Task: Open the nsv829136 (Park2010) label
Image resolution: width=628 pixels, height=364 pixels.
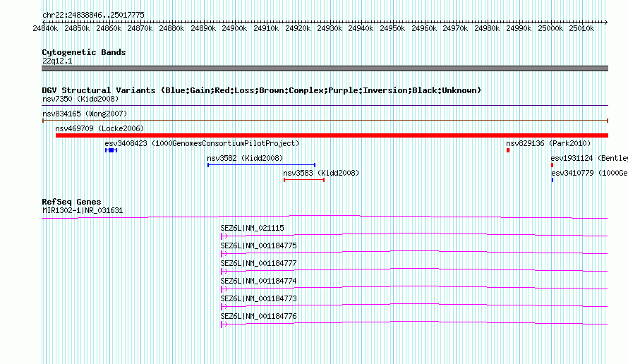Action: click(x=548, y=143)
